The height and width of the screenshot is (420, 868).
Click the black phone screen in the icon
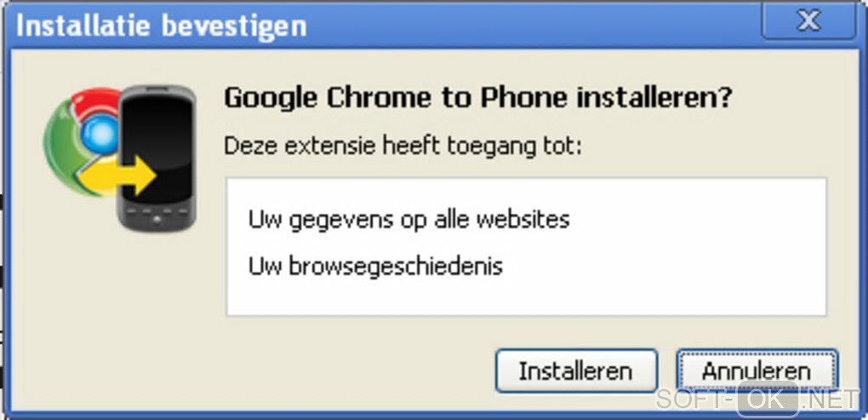[x=157, y=149]
